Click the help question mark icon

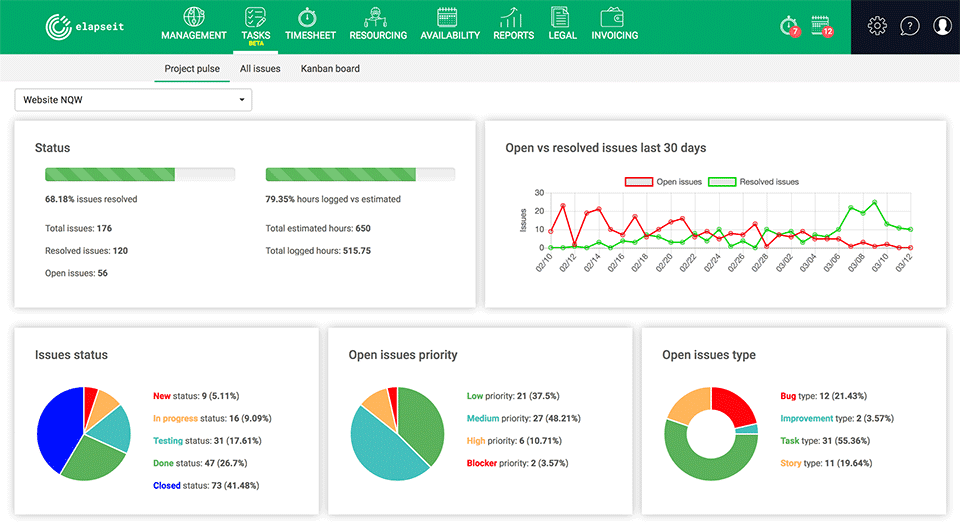[x=909, y=26]
